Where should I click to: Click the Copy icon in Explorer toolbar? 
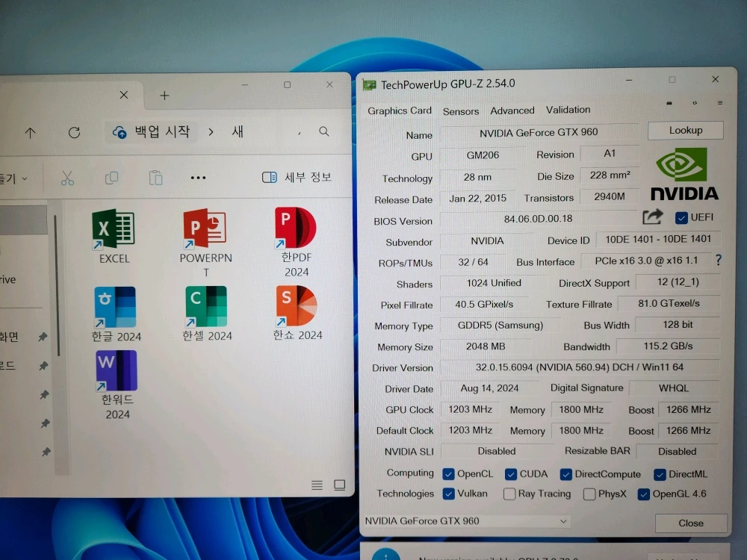coord(111,178)
